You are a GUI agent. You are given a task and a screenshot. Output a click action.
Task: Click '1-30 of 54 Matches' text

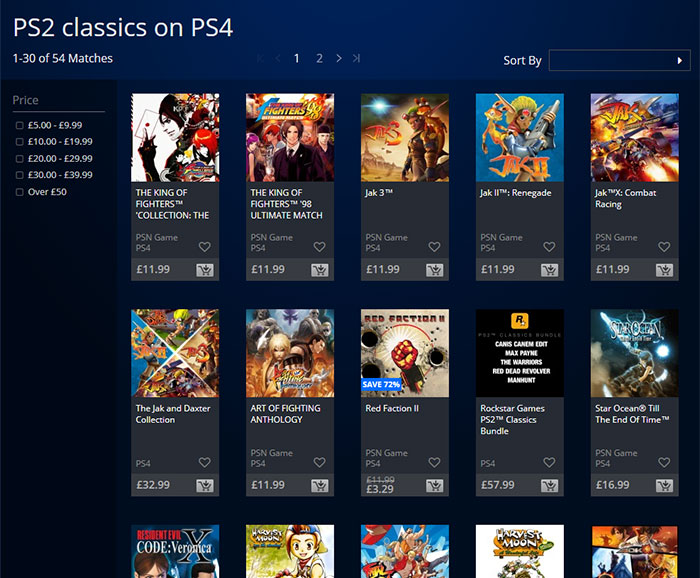click(x=63, y=58)
